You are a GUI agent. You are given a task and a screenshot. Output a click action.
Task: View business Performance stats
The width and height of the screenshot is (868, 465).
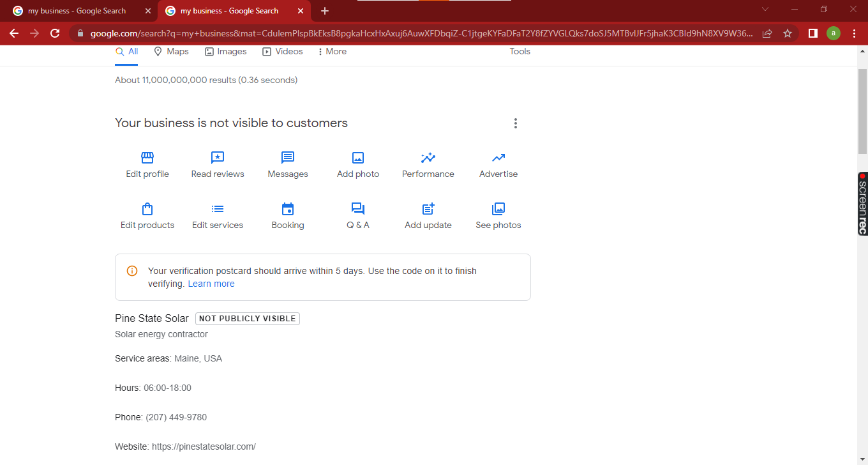click(x=428, y=165)
